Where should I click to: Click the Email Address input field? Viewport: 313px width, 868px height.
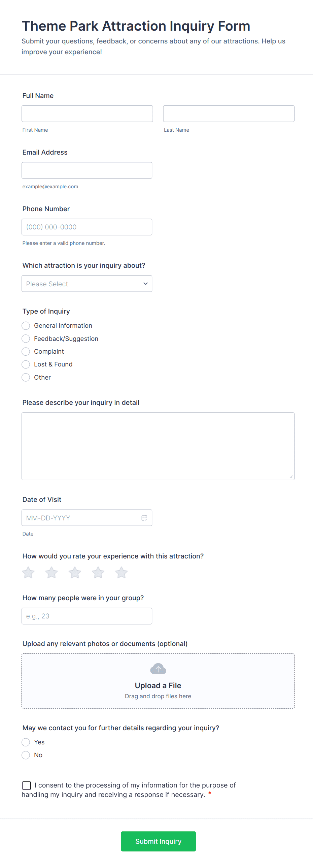[87, 170]
